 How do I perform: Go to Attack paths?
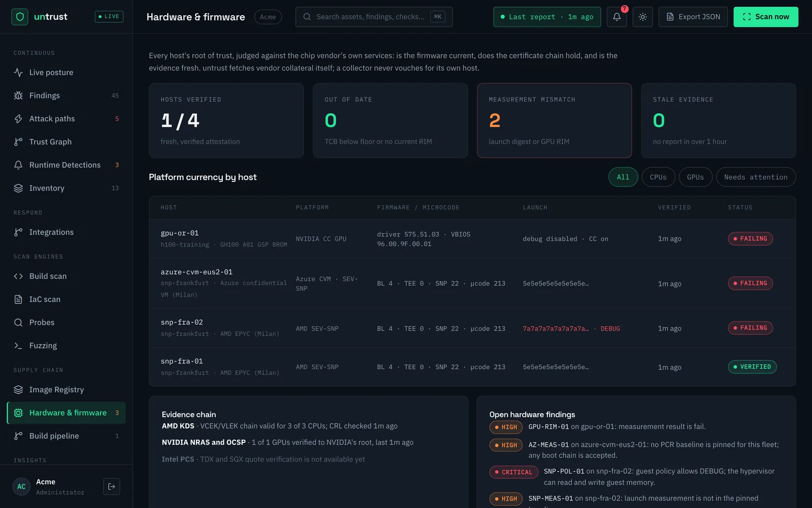(x=66, y=119)
